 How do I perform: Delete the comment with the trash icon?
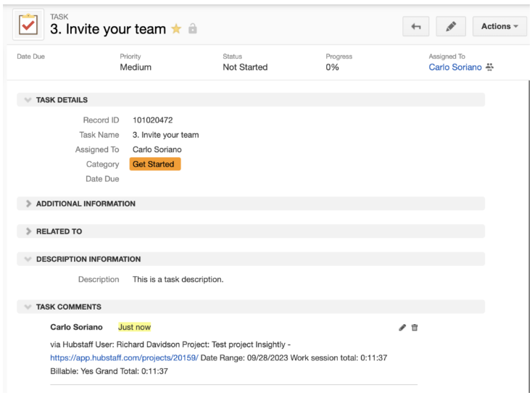pos(415,328)
